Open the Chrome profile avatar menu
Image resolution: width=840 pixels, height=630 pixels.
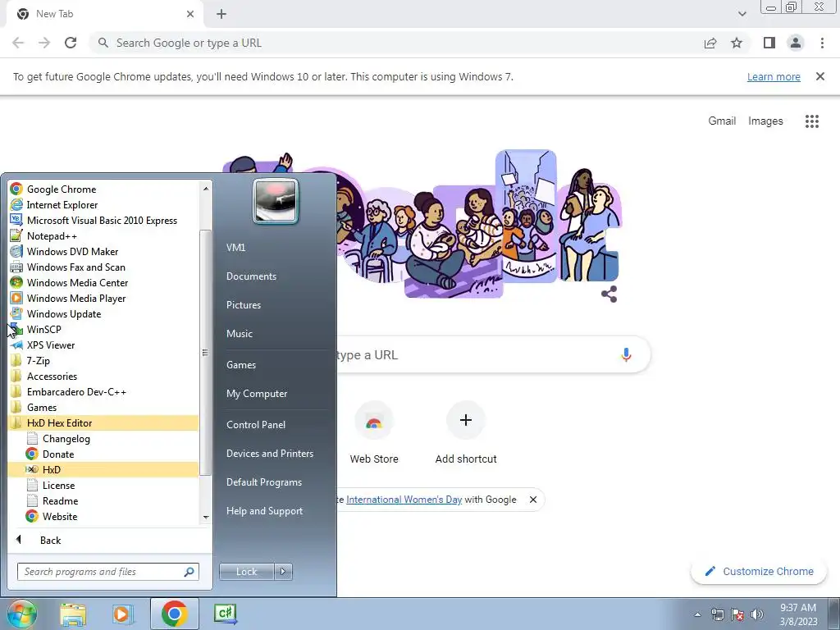click(x=796, y=43)
